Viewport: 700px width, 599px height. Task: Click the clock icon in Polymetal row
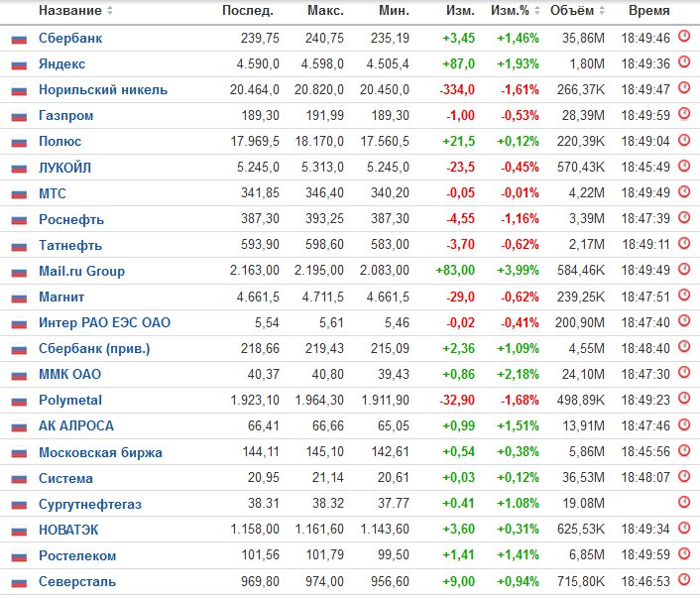click(684, 399)
